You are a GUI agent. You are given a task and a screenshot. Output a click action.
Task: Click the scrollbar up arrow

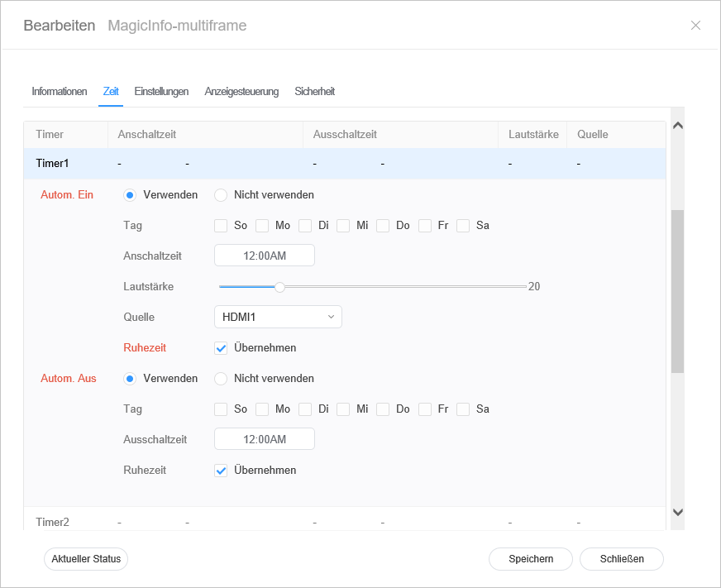tap(677, 126)
